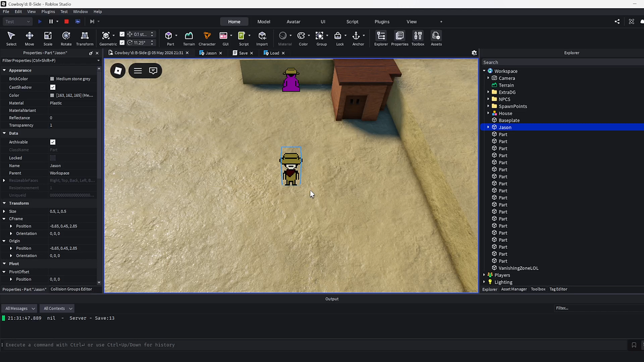This screenshot has height=362, width=644.
Task: Toggle the CastShadow checkbox
Action: (x=53, y=87)
